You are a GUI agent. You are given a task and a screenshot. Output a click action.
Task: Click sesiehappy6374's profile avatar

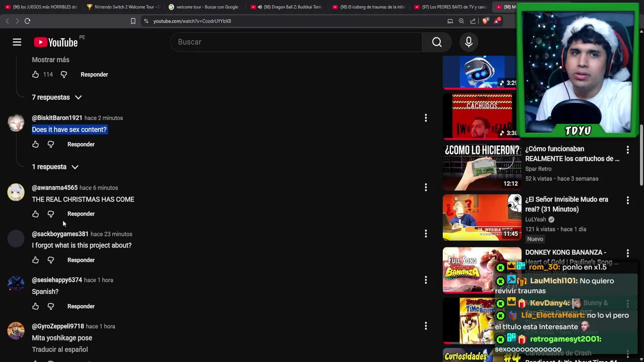tap(16, 285)
